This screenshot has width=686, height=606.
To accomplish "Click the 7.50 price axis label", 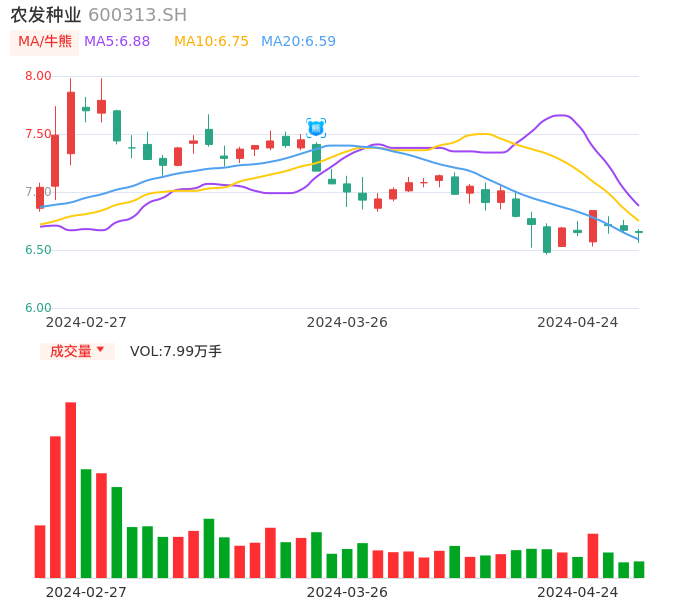I will pos(38,134).
